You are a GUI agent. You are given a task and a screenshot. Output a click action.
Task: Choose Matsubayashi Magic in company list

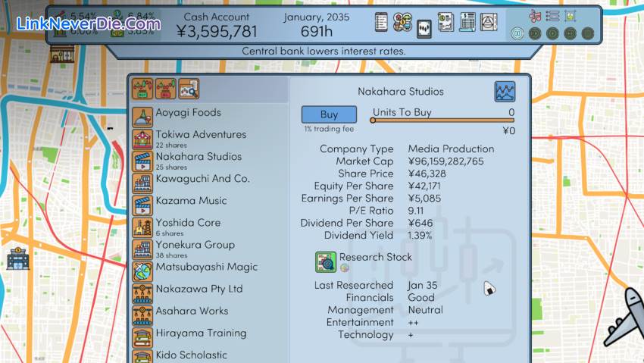[x=206, y=268]
